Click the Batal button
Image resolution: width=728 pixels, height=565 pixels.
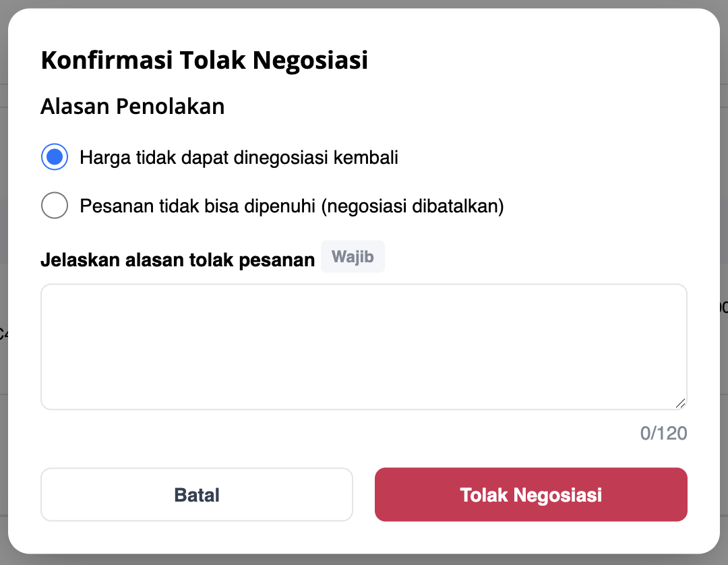pos(197,494)
